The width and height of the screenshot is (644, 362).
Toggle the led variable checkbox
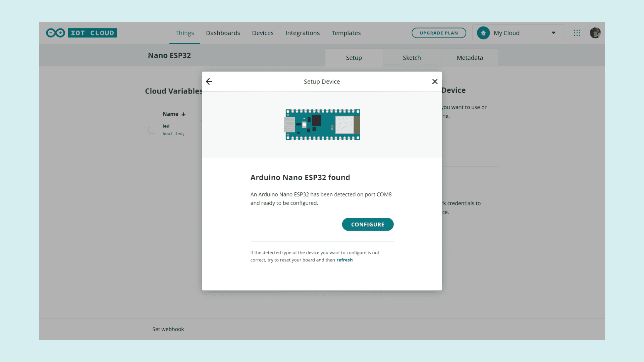point(152,130)
